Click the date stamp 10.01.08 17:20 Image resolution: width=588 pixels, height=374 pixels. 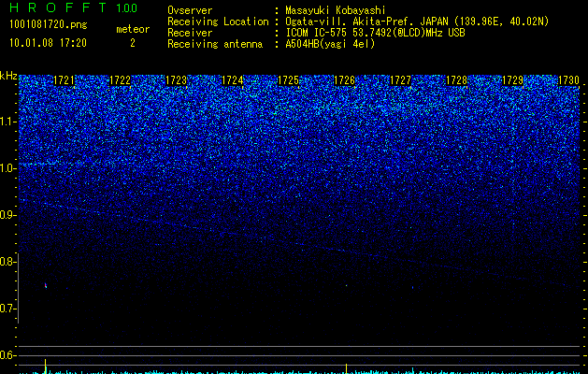48,43
